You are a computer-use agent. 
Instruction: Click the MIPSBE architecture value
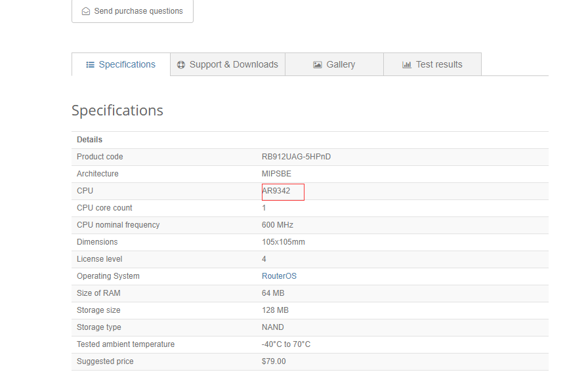pyautogui.click(x=276, y=173)
